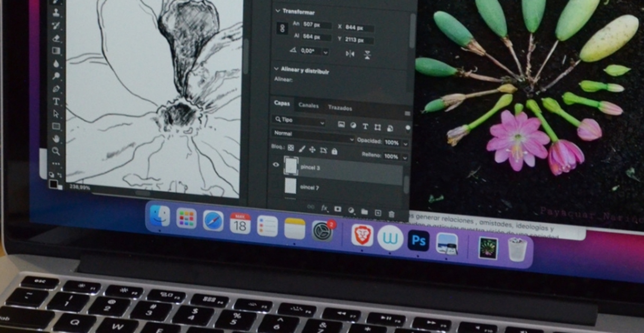This screenshot has height=333, width=644.
Task: Select the pincel 7 layer thumbnail
Action: click(291, 186)
